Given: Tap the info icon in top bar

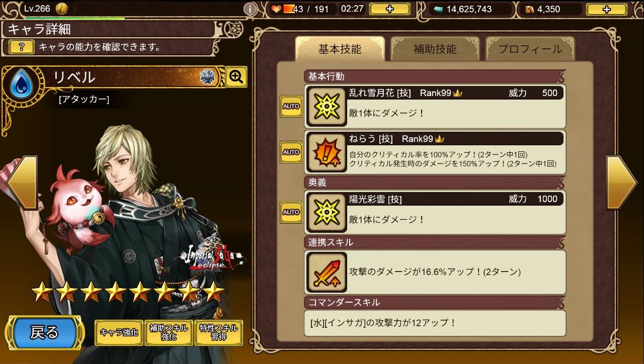Looking at the screenshot, I should (x=250, y=9).
